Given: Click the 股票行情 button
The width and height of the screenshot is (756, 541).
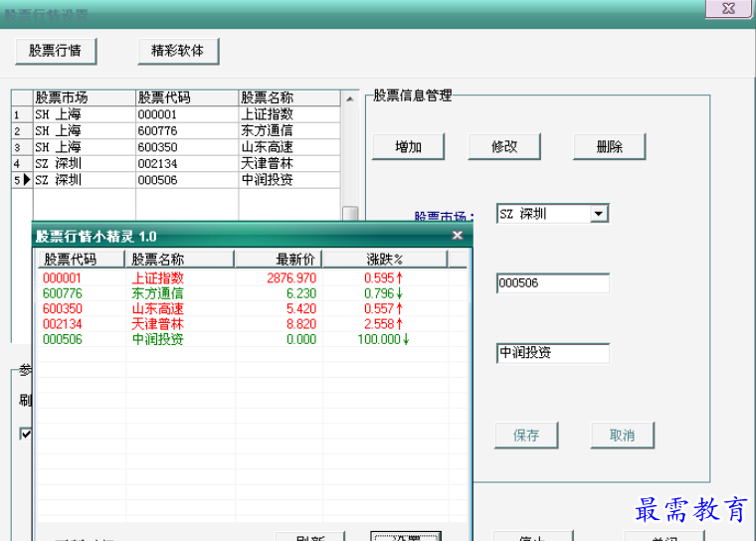Looking at the screenshot, I should (56, 51).
